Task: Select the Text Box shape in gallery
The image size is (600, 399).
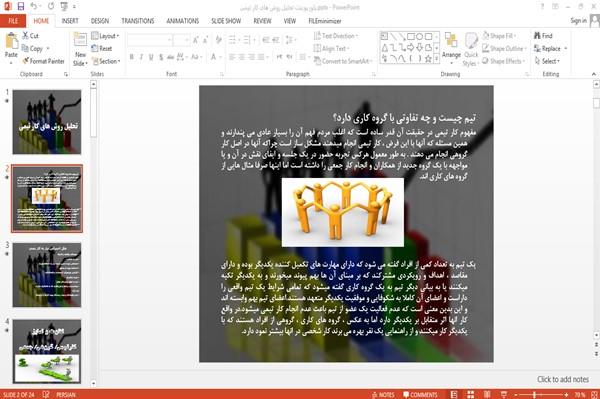Action: [x=384, y=37]
